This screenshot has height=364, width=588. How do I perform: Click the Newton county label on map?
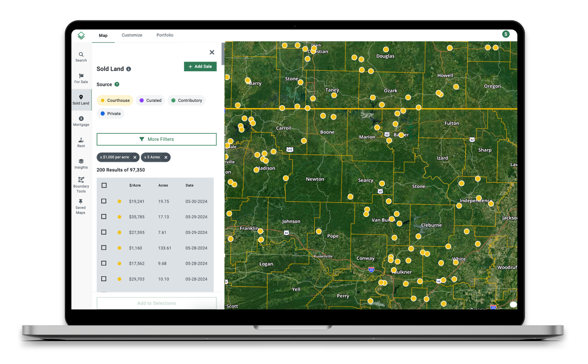[x=315, y=179]
